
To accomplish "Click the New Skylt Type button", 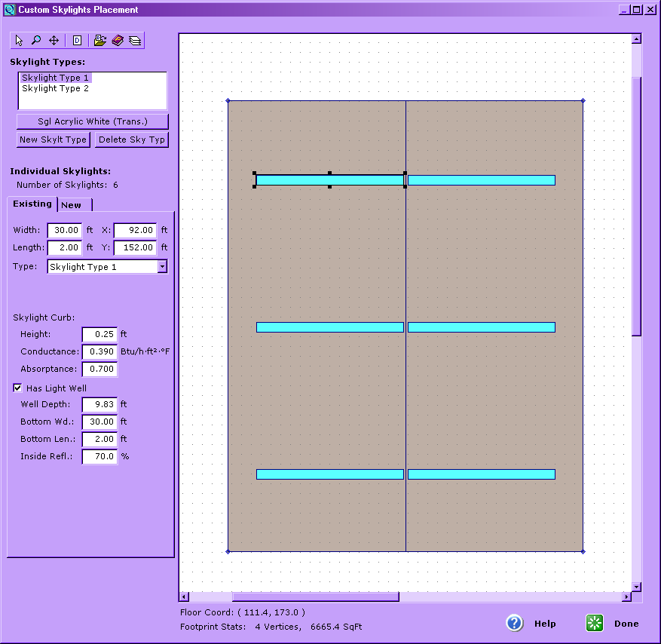I will pos(54,140).
